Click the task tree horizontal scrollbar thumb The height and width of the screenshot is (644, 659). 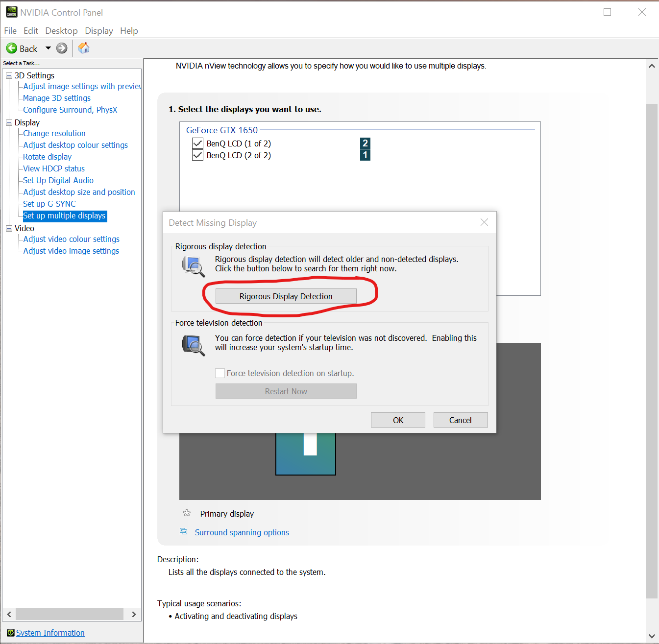coord(70,614)
